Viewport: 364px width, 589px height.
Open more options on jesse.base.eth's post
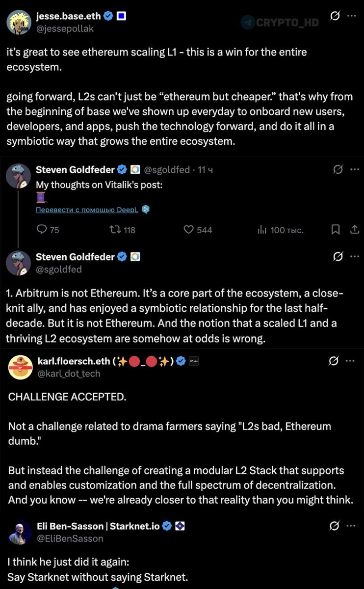[x=351, y=16]
